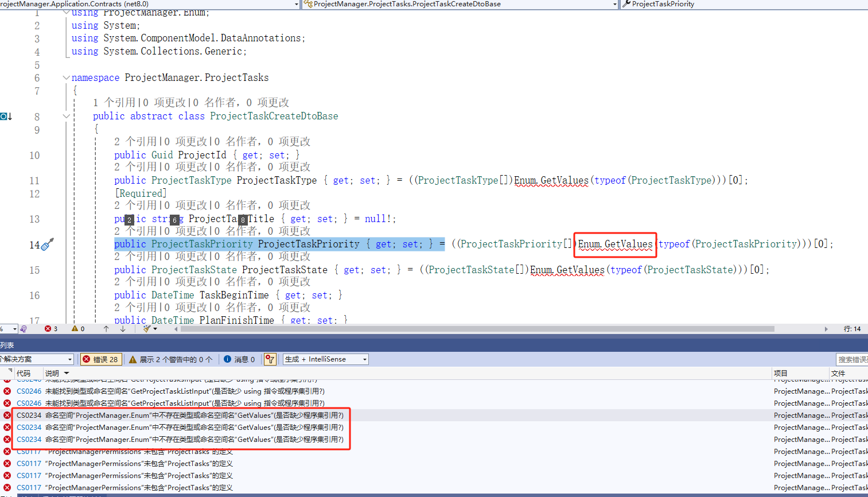Open the 生成 + IntelliSense dropdown
868x497 pixels.
coord(325,359)
